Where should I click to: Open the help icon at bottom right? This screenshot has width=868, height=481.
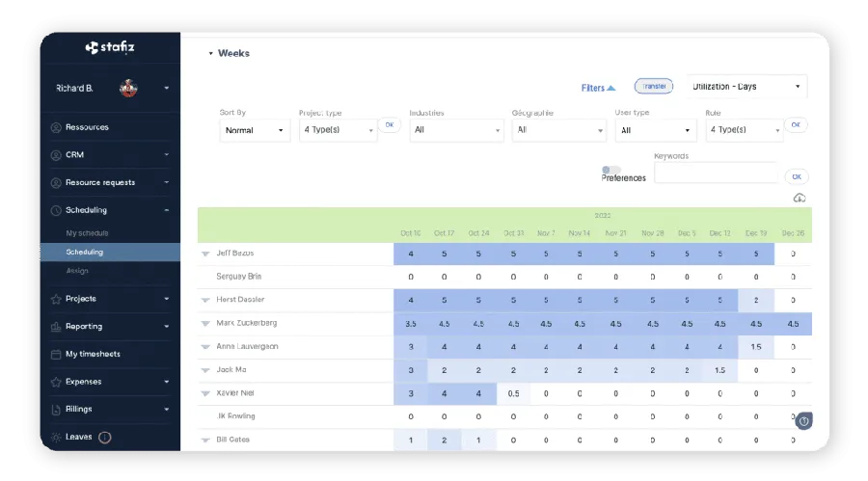(803, 421)
